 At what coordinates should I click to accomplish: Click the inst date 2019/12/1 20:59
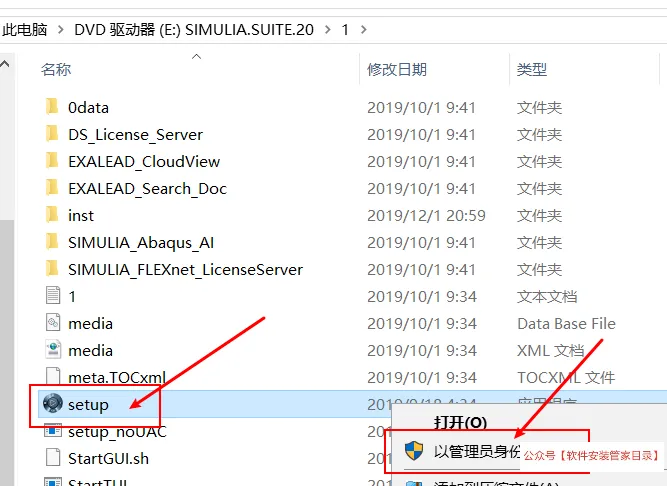tap(426, 216)
